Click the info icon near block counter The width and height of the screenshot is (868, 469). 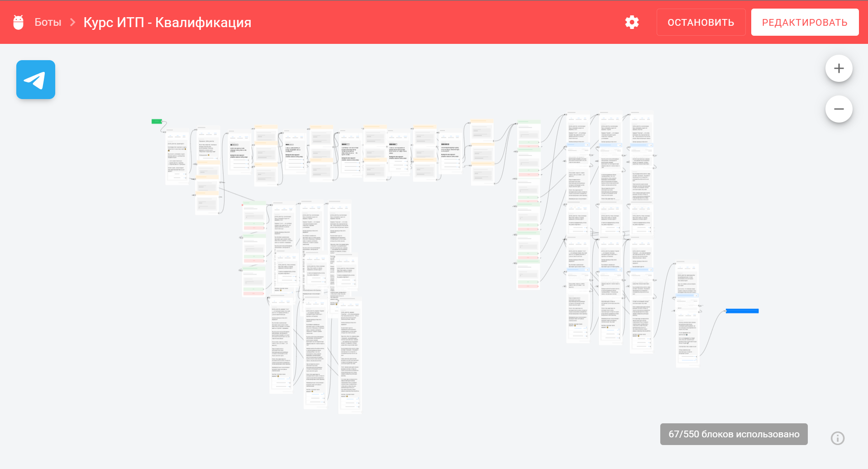click(837, 438)
